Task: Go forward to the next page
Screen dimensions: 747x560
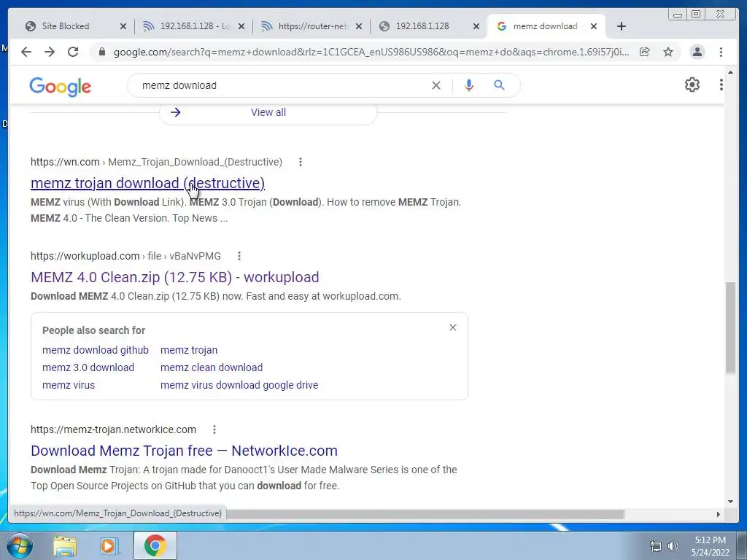Action: point(50,52)
